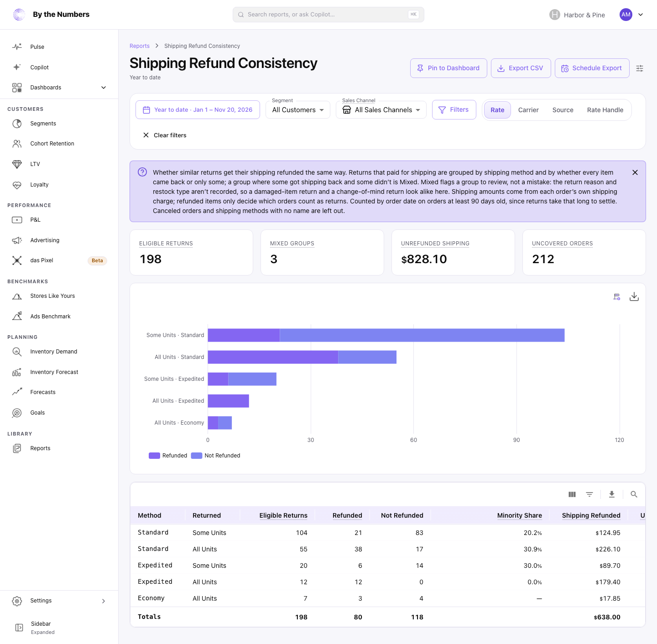The image size is (657, 644).
Task: Click the Mixed Groups metric label
Action: 292,244
